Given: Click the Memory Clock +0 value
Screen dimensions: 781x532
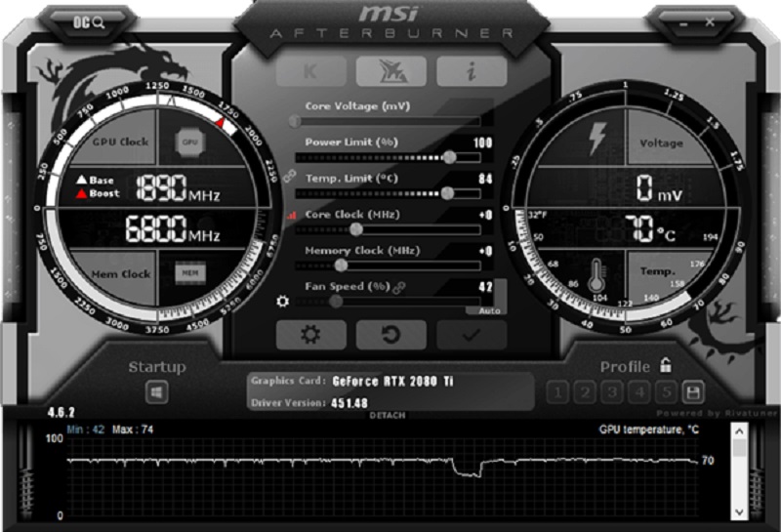Looking at the screenshot, I should point(485,251).
